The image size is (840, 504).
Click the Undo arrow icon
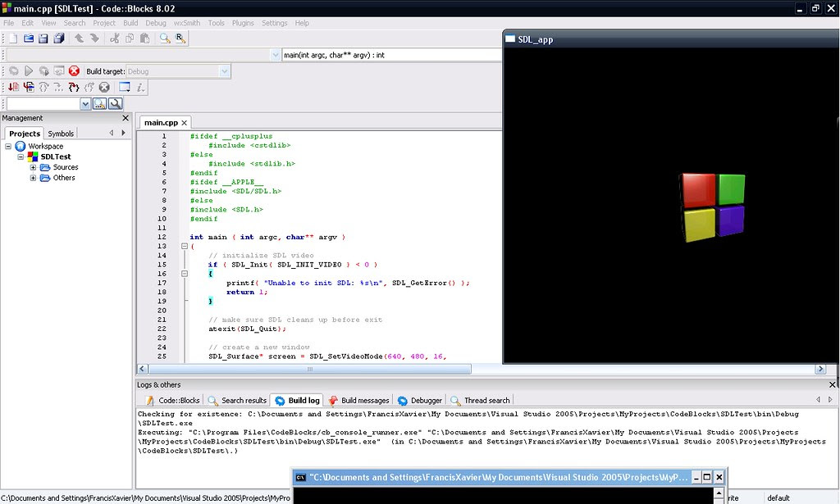[80, 39]
